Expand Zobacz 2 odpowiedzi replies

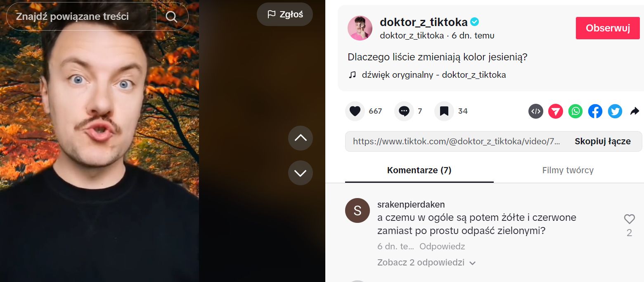pyautogui.click(x=426, y=263)
